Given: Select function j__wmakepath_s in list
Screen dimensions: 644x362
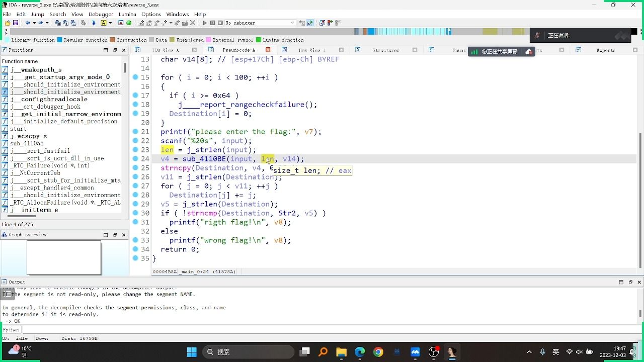Looking at the screenshot, I should 36,70.
